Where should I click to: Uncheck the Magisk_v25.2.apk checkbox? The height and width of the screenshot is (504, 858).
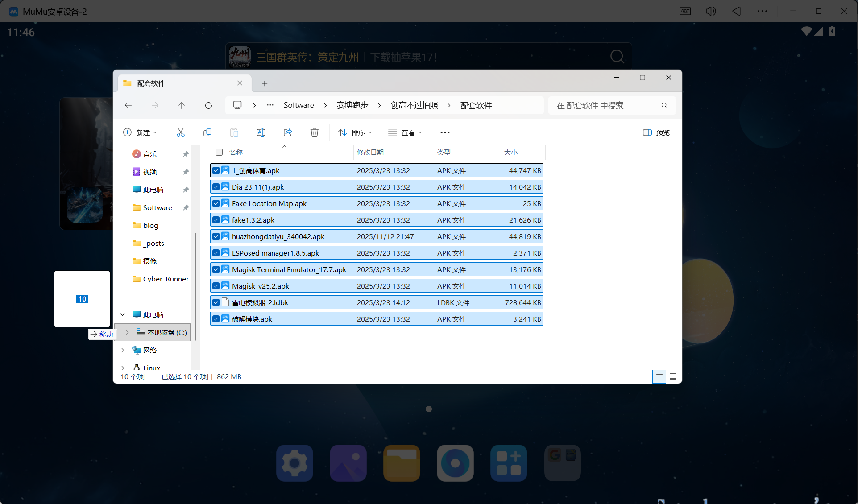point(216,286)
